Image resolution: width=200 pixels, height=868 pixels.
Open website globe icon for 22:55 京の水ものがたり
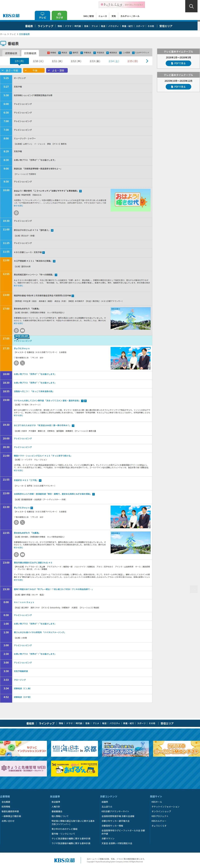coord(16,554)
